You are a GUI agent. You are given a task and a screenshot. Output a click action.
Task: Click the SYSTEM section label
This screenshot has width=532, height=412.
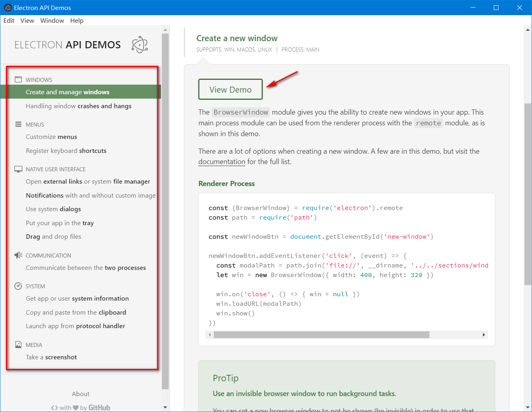pyautogui.click(x=35, y=286)
